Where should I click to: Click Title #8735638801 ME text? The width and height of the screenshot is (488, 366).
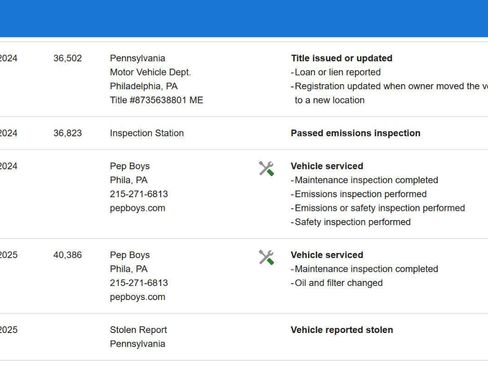[x=156, y=100]
